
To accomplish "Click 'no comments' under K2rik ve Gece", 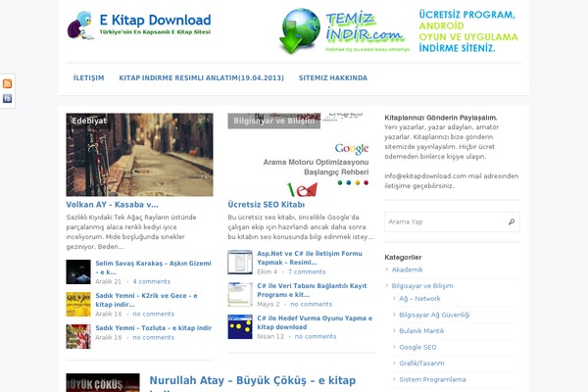I will click(154, 314).
